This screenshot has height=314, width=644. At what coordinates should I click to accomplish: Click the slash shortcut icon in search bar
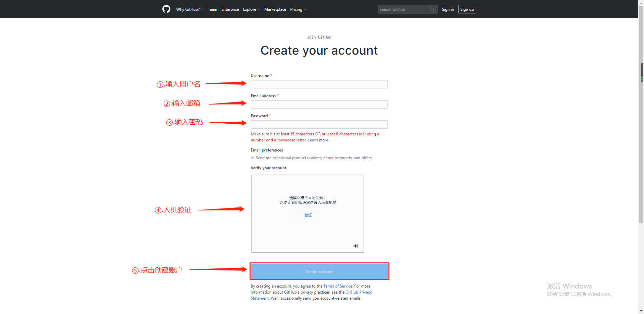tap(433, 9)
